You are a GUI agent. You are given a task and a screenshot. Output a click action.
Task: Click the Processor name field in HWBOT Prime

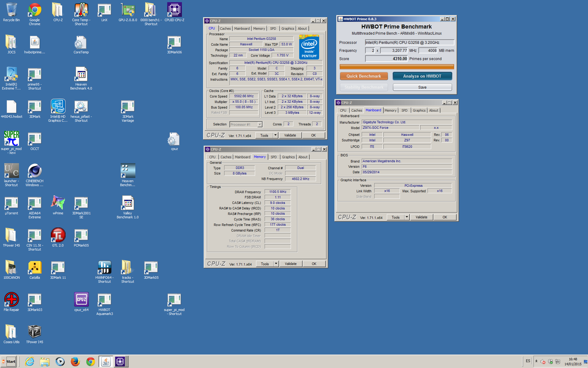pos(409,42)
